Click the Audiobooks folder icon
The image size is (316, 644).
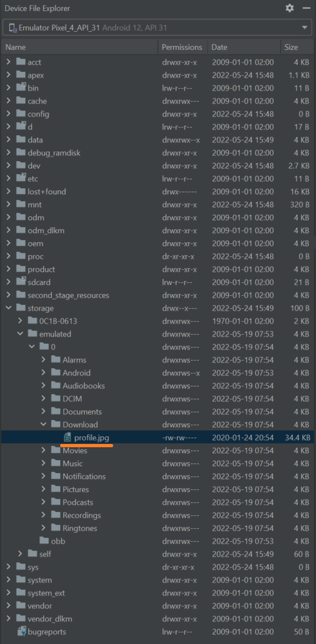[56, 385]
